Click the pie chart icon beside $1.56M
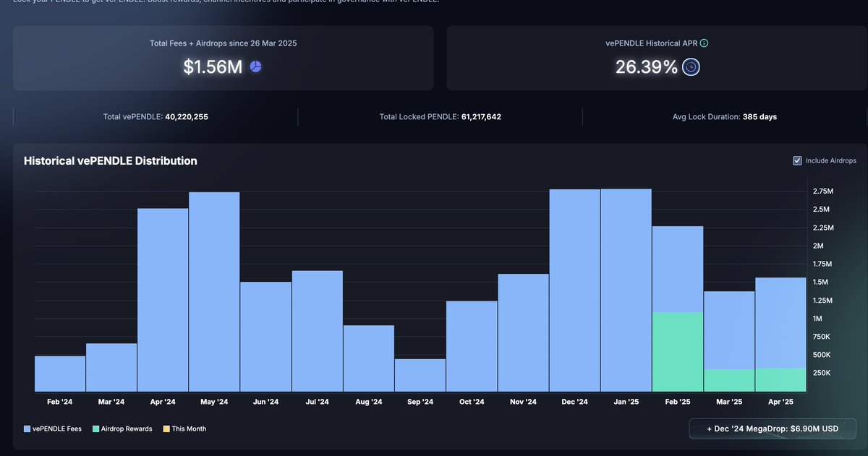Screen dimensions: 868x456 (x=255, y=66)
